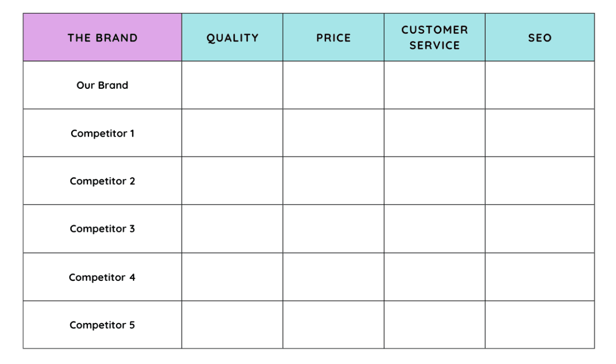Select Competitor 3's empty SEO cell
616x364 pixels.
coord(540,228)
